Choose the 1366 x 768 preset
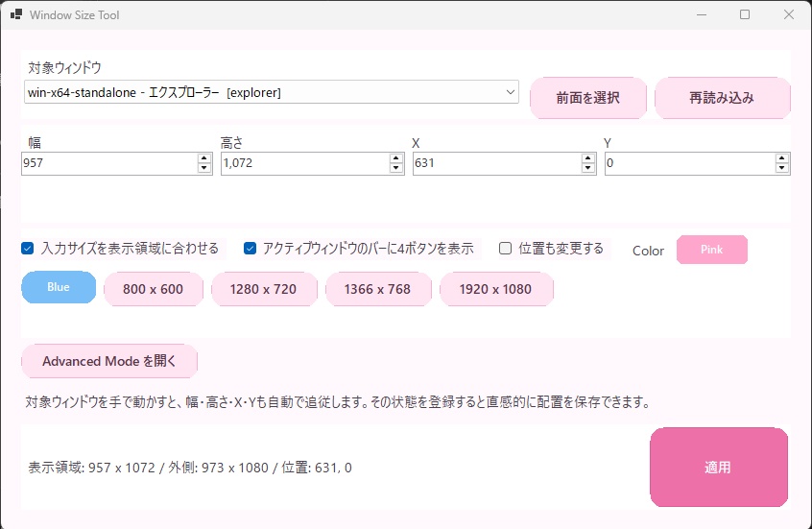 [378, 289]
